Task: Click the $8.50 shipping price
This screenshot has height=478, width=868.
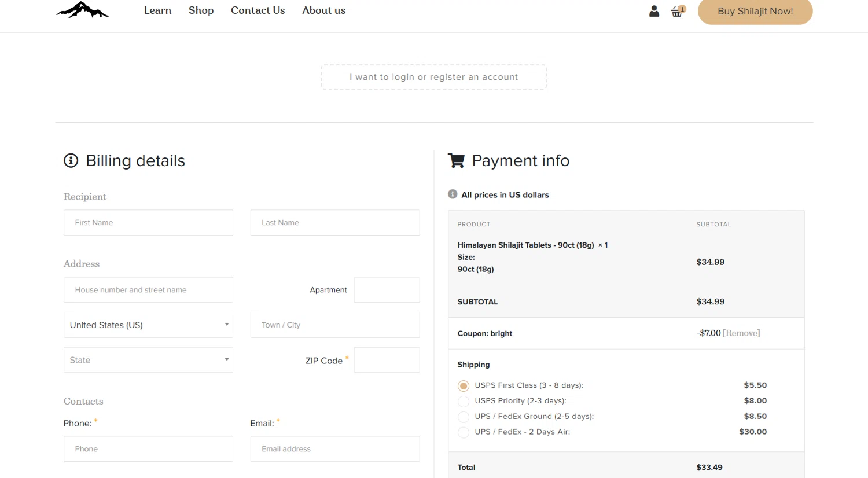Action: 755,417
